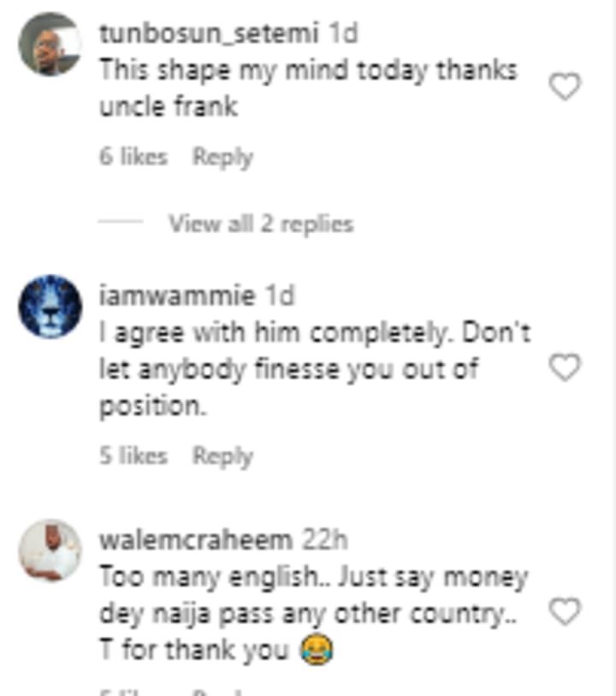This screenshot has height=696, width=616.
Task: Open username walemcraheem
Action: click(196, 540)
